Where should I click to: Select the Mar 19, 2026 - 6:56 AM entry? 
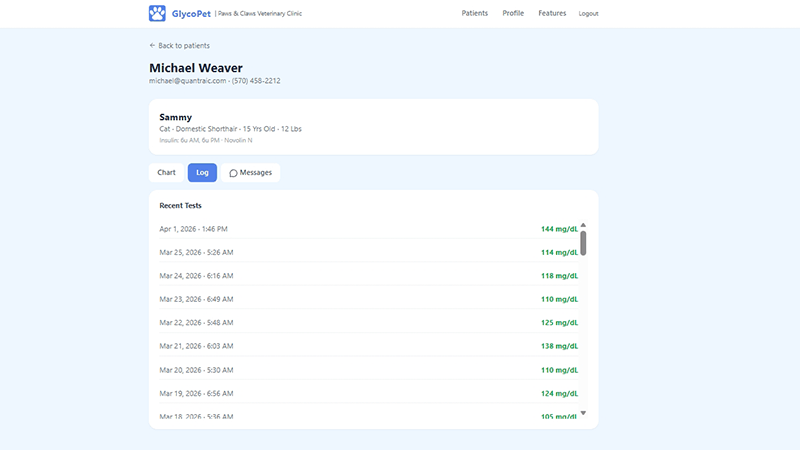tap(368, 394)
